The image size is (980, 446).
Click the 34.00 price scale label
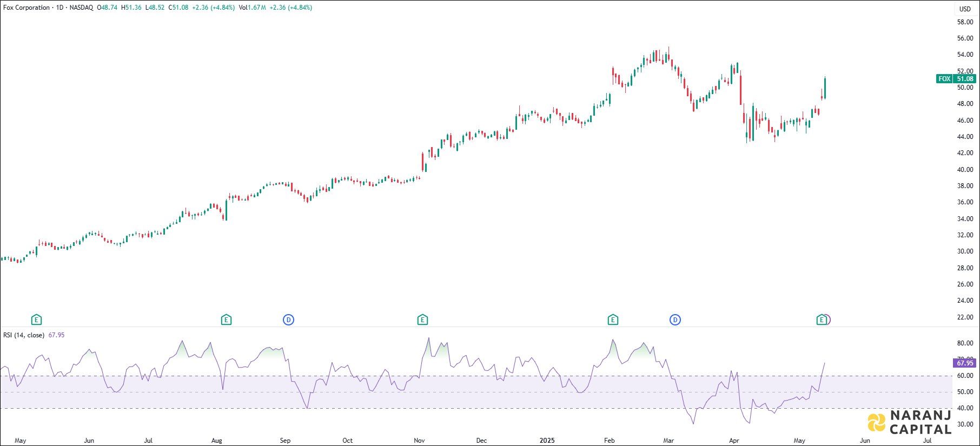coord(965,219)
